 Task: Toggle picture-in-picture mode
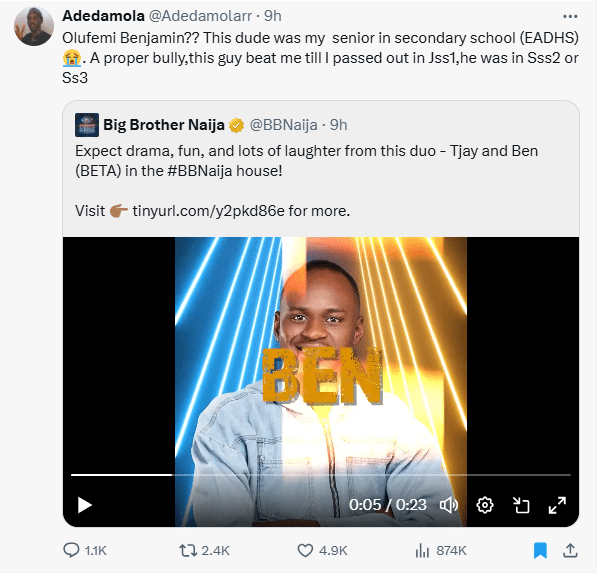tap(521, 505)
